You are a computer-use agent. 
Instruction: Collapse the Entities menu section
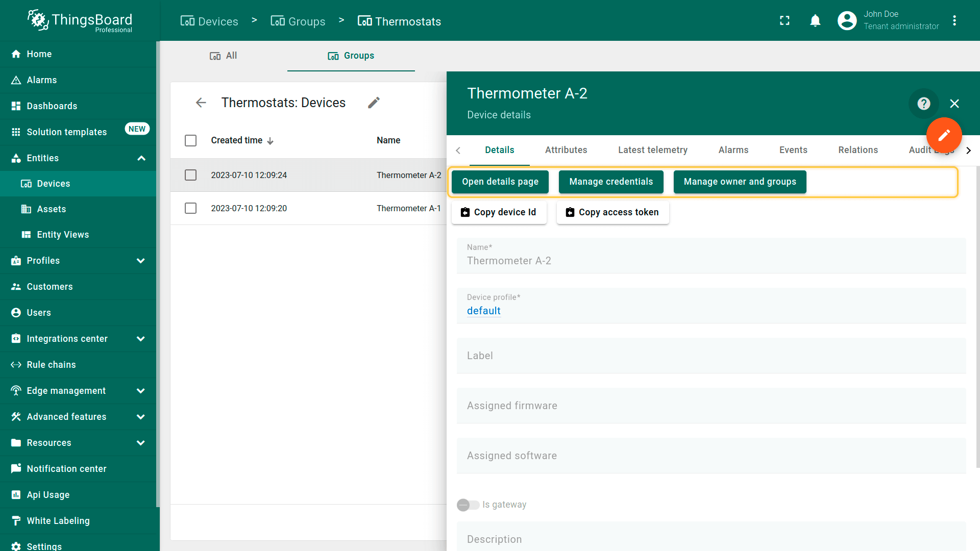[x=141, y=158]
